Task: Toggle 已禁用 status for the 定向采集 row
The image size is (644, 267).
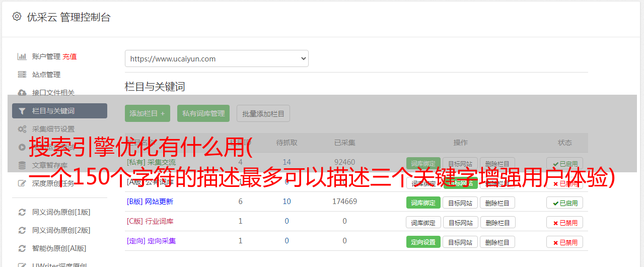Action: coord(565,242)
